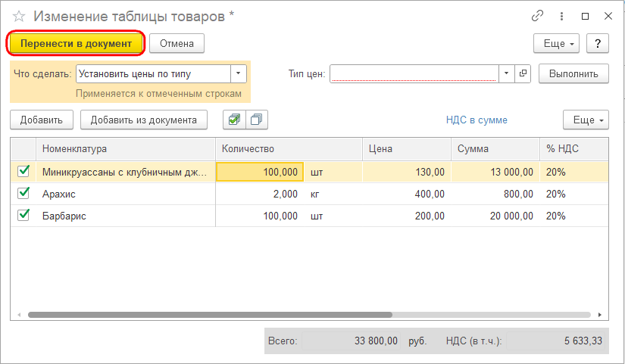Click unit кг in Арахис row
This screenshot has height=364, width=625.
pos(333,194)
